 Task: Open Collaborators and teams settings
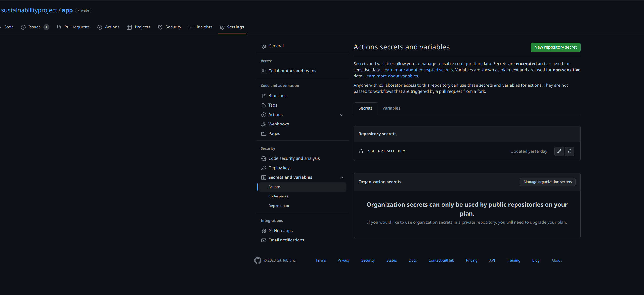tap(292, 71)
